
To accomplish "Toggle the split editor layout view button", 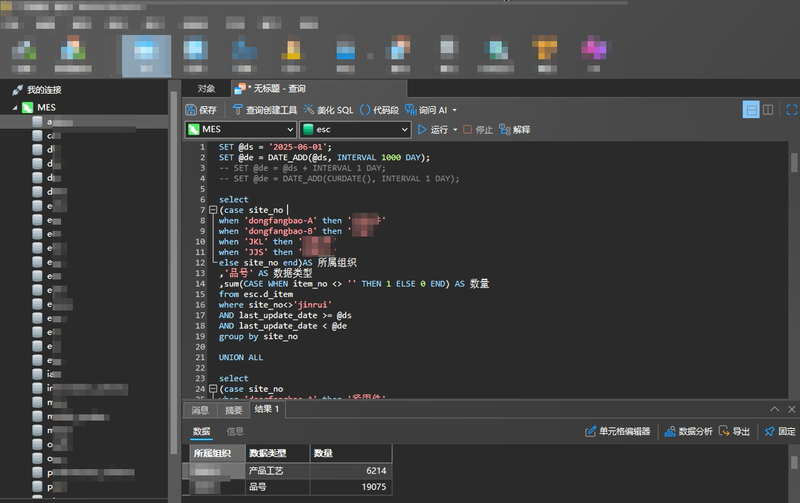I will point(768,110).
